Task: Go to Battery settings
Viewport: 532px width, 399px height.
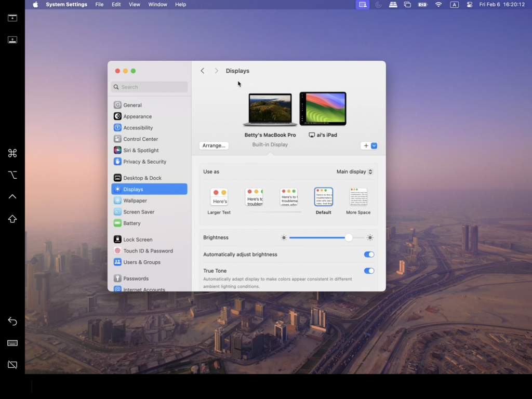Action: pyautogui.click(x=131, y=223)
